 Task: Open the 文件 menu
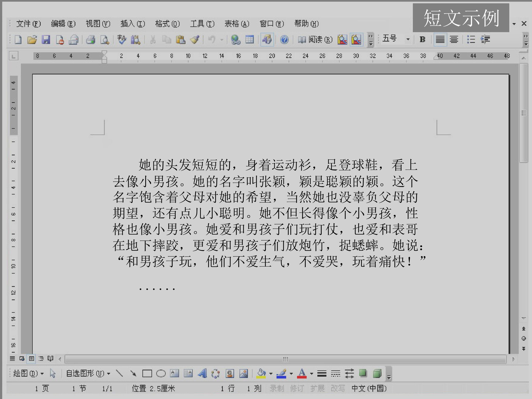pos(28,24)
